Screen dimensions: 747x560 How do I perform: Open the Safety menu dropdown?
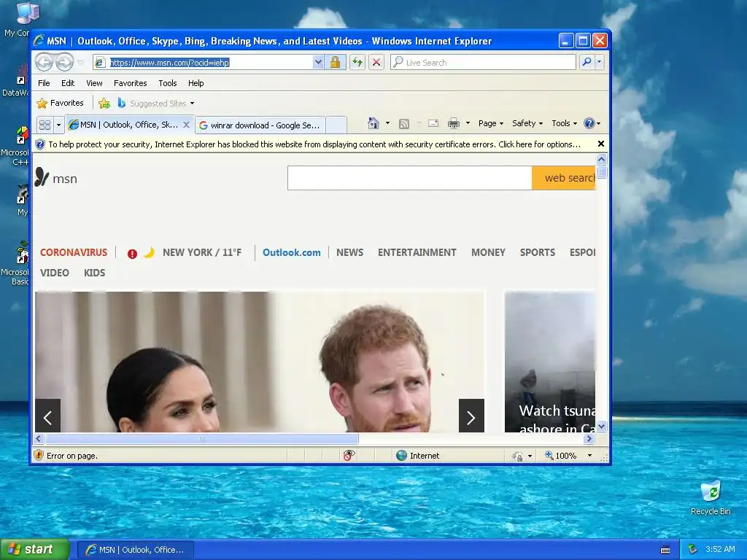coord(527,123)
